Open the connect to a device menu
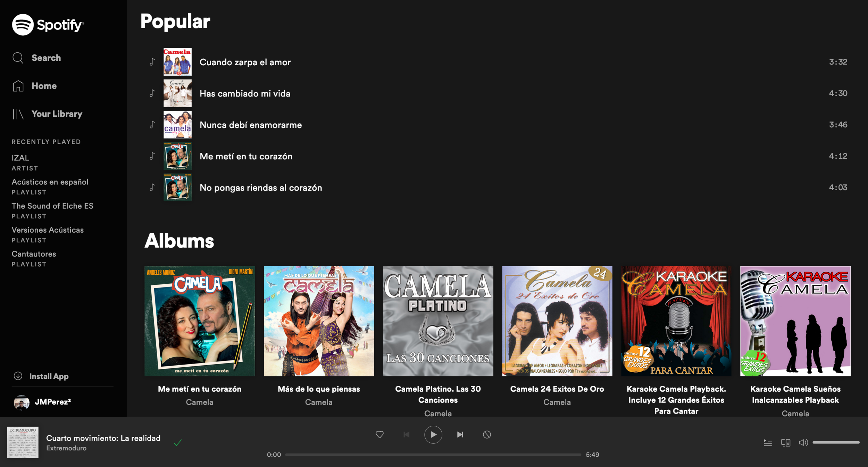 point(786,443)
